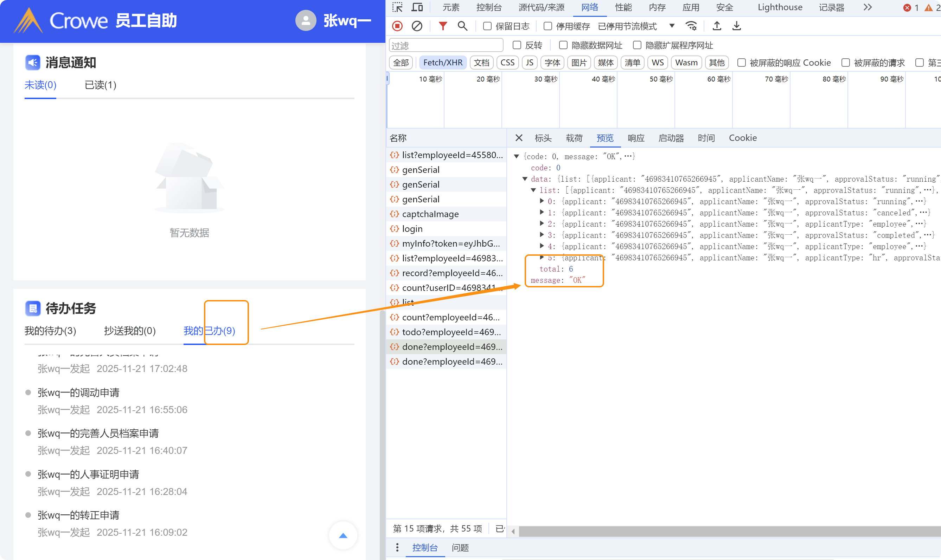Open the 张wq一的调动申请 task
The width and height of the screenshot is (941, 560).
coord(78,392)
